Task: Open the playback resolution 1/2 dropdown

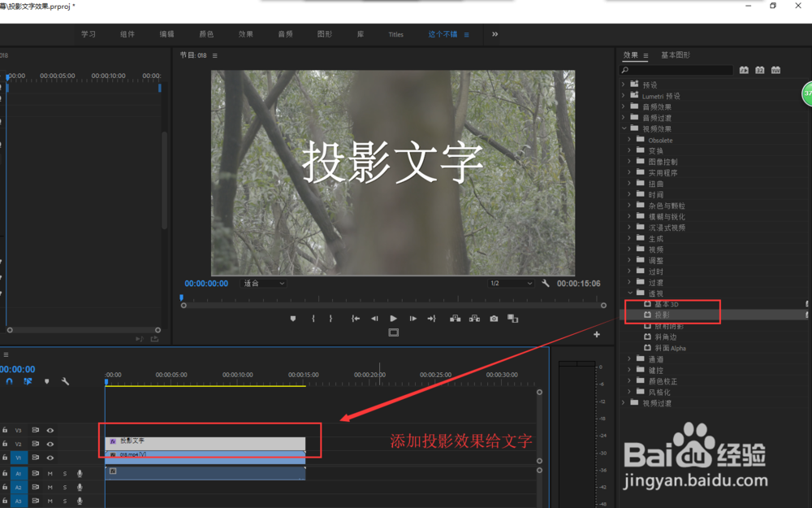Action: click(510, 283)
